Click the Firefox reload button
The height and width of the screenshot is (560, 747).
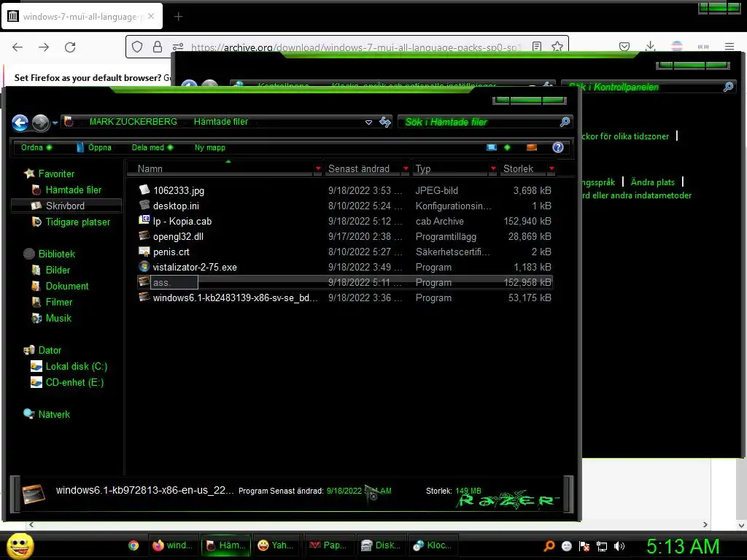[70, 47]
